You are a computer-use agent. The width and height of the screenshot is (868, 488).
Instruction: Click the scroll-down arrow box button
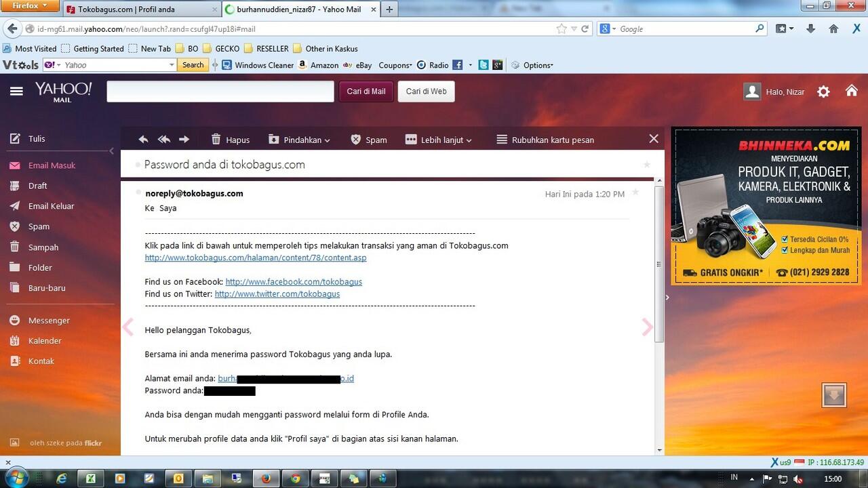pos(834,395)
